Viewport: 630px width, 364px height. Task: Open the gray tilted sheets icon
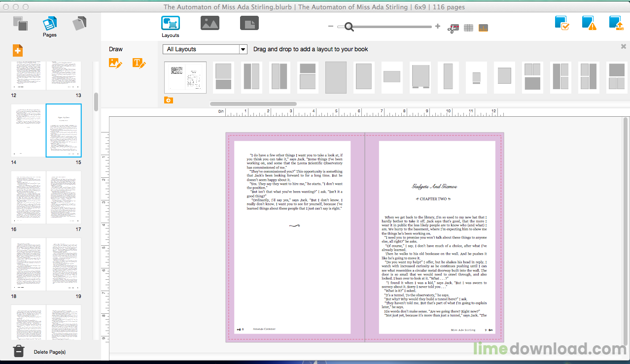pos(79,23)
